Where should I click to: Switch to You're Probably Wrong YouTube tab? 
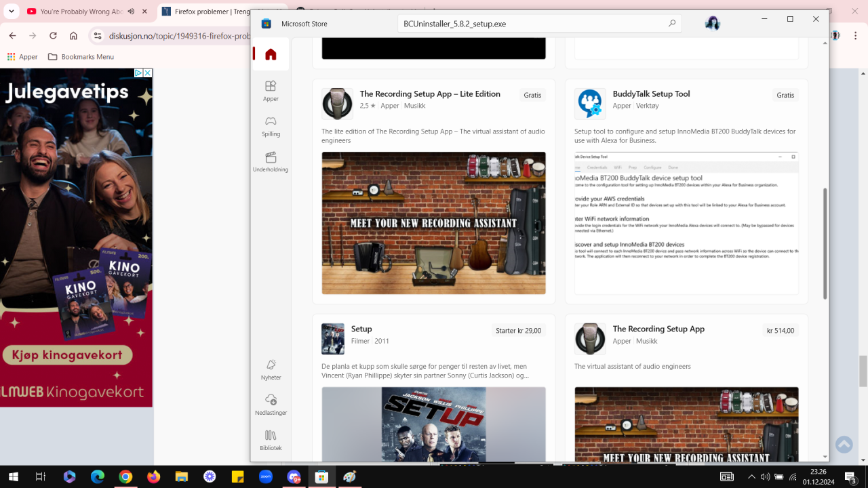(81, 12)
